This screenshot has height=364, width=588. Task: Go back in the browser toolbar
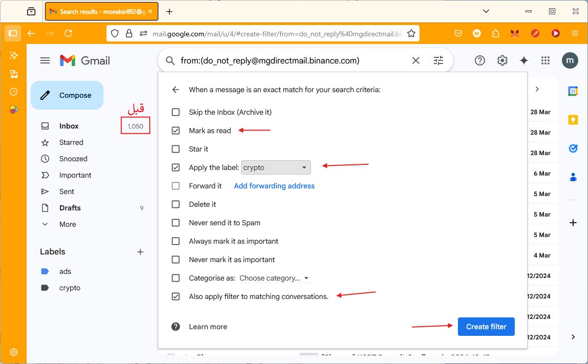pyautogui.click(x=31, y=33)
